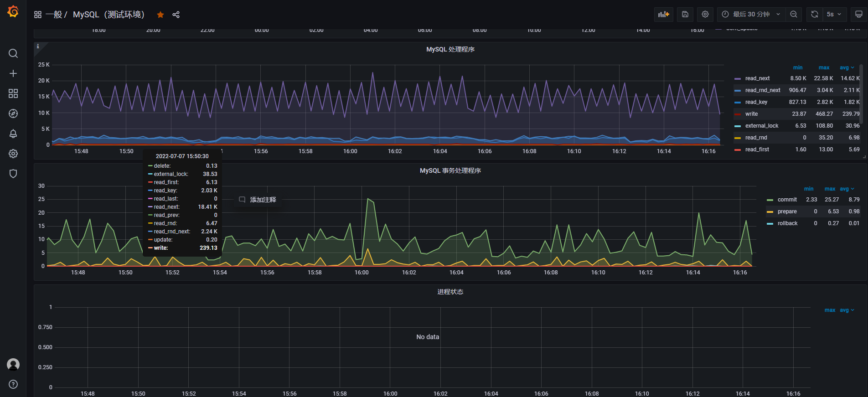Image resolution: width=868 pixels, height=397 pixels.
Task: Open the Create plus icon in sidebar
Action: point(13,73)
